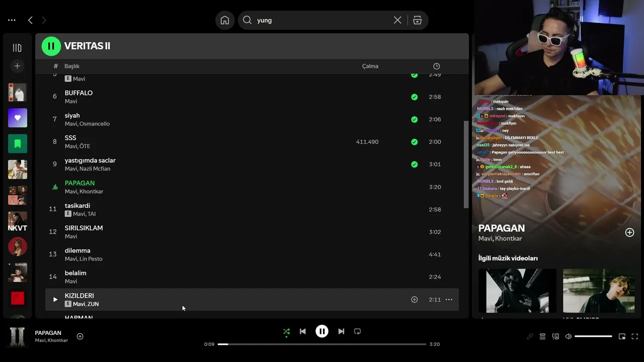This screenshot has height=362, width=644.
Task: Open artist TAI from tasikardi row
Action: coord(92,214)
